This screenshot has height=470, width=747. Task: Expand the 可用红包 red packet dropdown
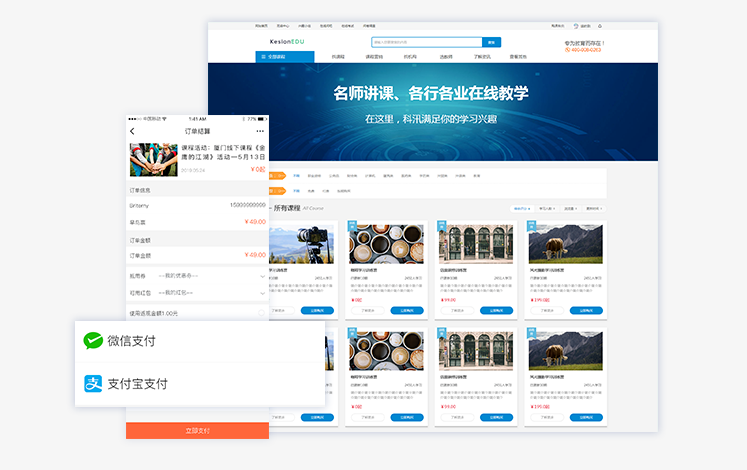(x=261, y=293)
